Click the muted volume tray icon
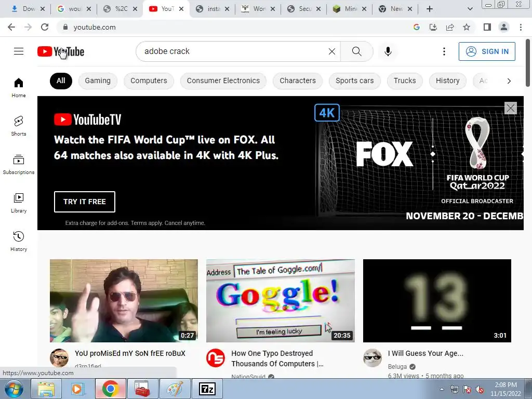This screenshot has height=399, width=532. point(480,390)
